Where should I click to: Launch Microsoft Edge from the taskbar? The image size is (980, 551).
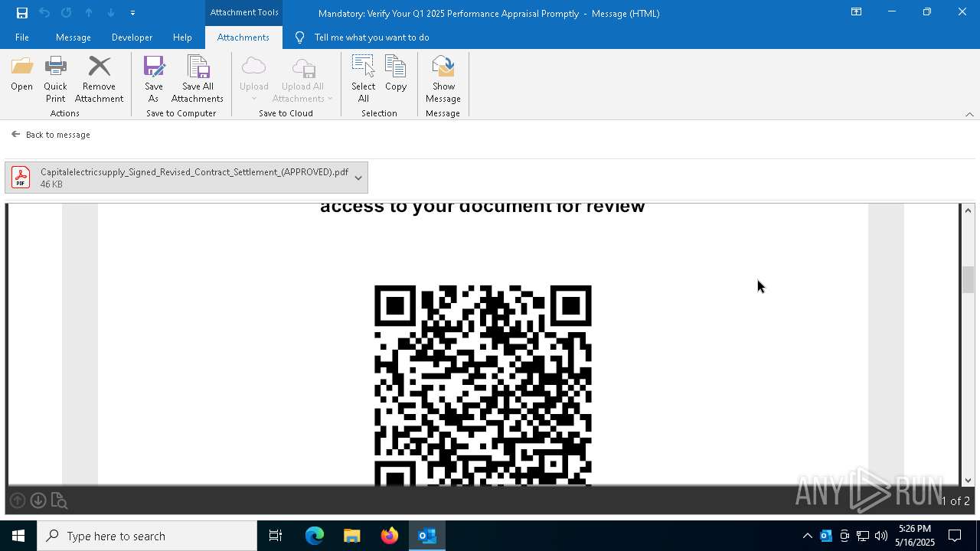[315, 536]
